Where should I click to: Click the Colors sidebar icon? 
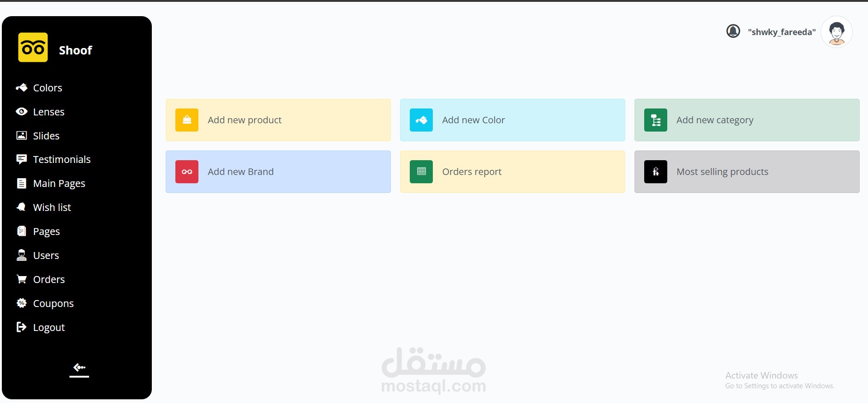pos(21,88)
